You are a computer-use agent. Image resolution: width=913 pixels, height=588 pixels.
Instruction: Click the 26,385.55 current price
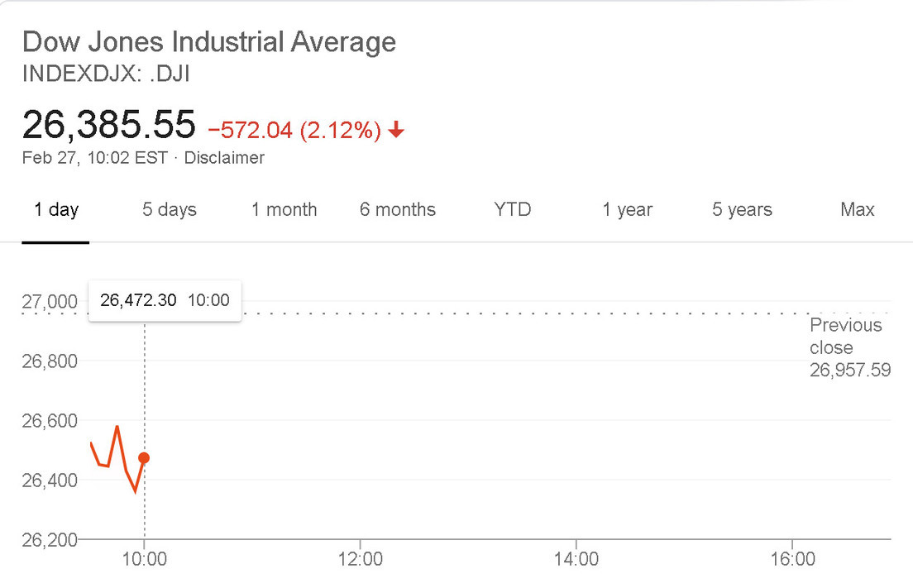click(109, 125)
